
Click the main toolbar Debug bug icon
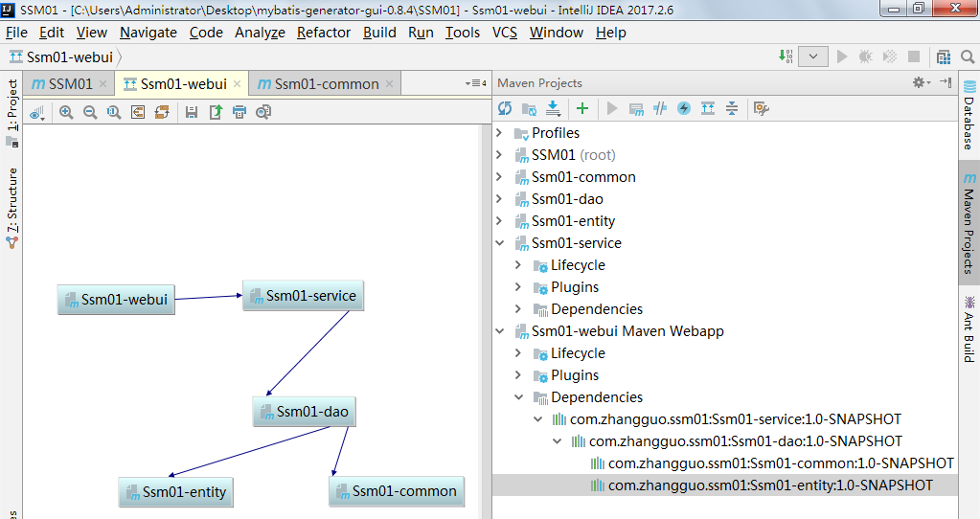click(866, 56)
